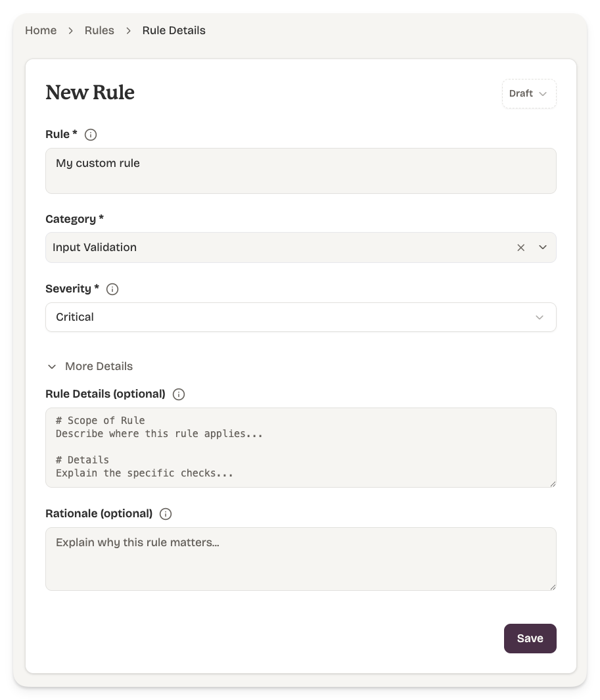This screenshot has height=700, width=600.
Task: Go to Home in the breadcrumb
Action: point(41,30)
